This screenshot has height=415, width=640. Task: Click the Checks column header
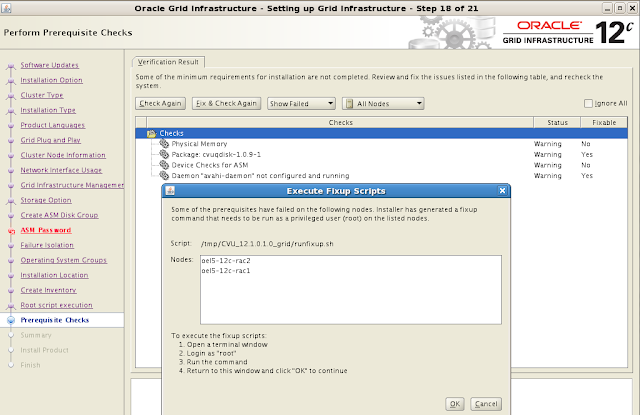point(340,122)
